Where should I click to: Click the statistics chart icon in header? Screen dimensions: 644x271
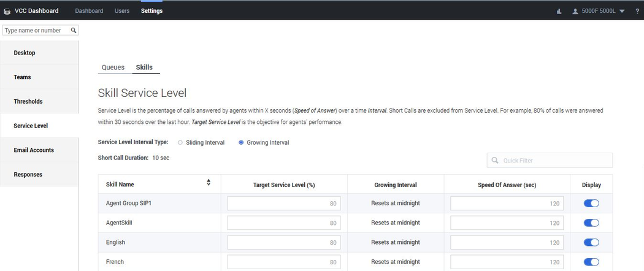(559, 11)
